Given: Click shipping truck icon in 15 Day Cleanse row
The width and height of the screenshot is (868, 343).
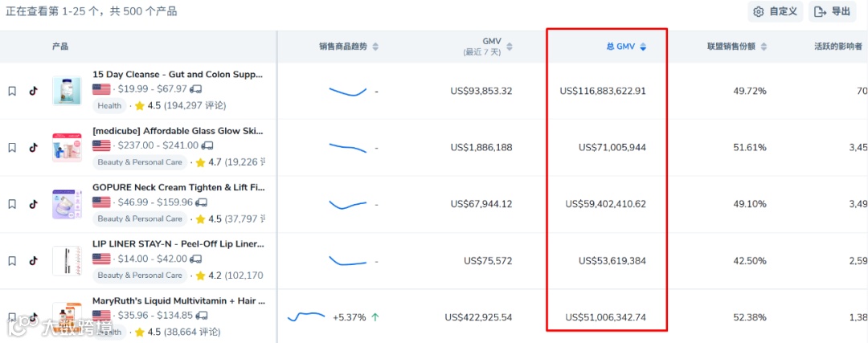Looking at the screenshot, I should coord(195,89).
